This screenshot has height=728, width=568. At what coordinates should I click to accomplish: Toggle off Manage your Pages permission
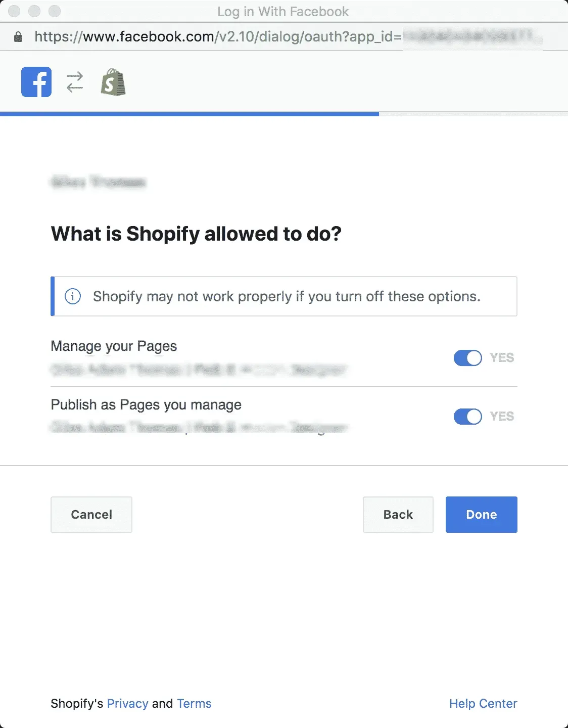(x=467, y=357)
